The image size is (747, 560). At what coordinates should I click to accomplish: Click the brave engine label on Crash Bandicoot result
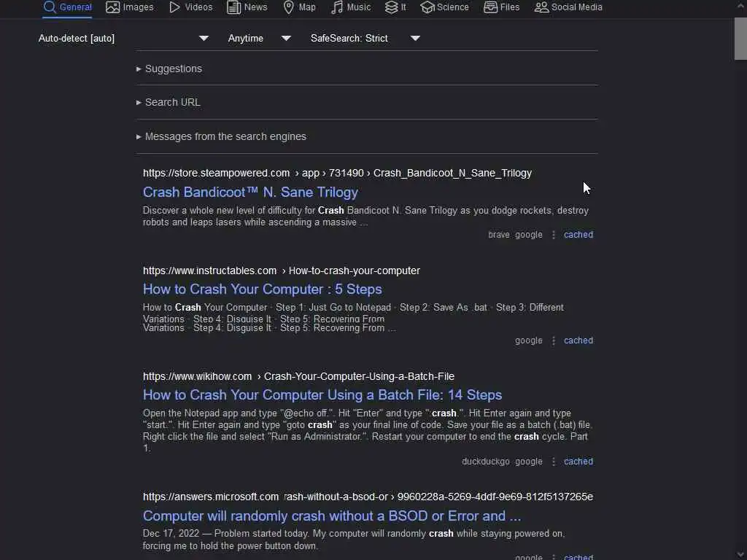499,235
